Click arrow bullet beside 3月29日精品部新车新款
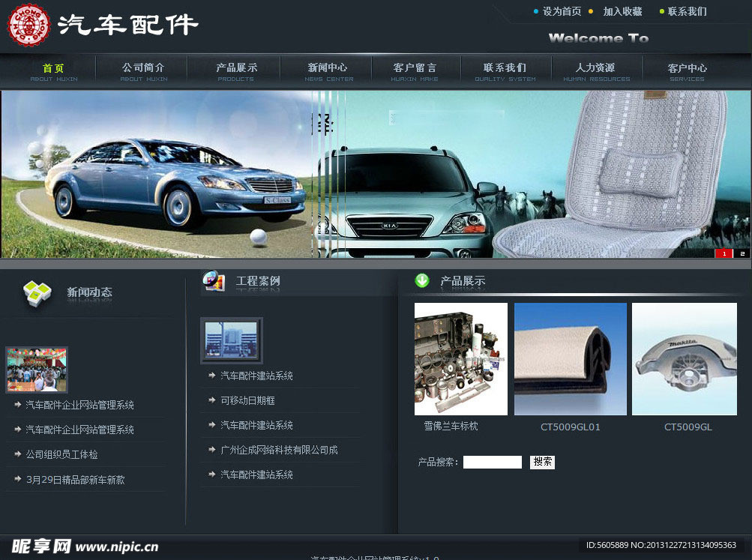This screenshot has height=560, width=752. point(18,478)
